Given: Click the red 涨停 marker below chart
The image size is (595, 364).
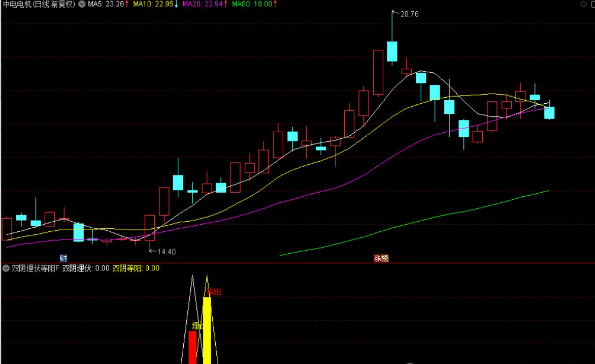Looking at the screenshot, I should pyautogui.click(x=381, y=258).
